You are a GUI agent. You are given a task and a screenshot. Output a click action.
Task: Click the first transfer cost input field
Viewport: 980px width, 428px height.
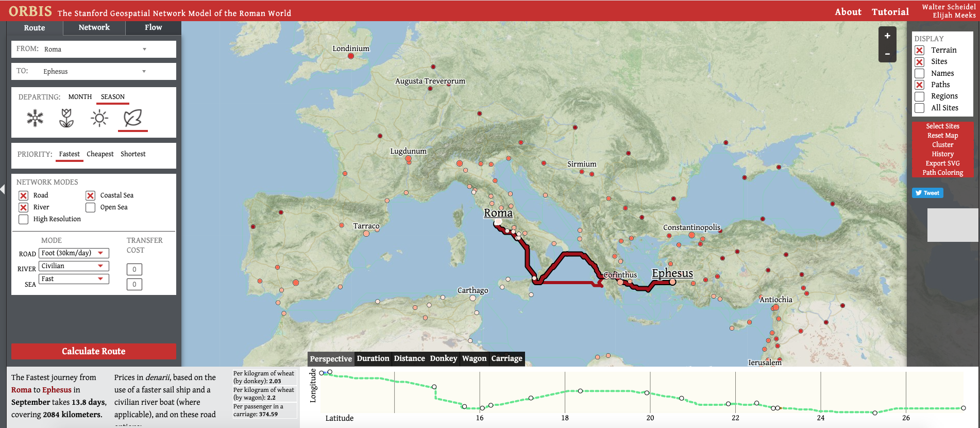134,269
